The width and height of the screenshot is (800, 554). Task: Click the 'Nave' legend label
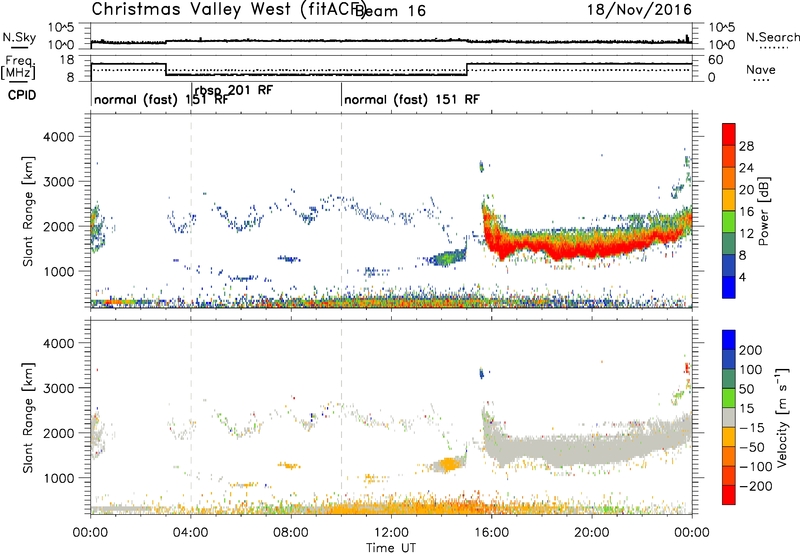coord(760,69)
